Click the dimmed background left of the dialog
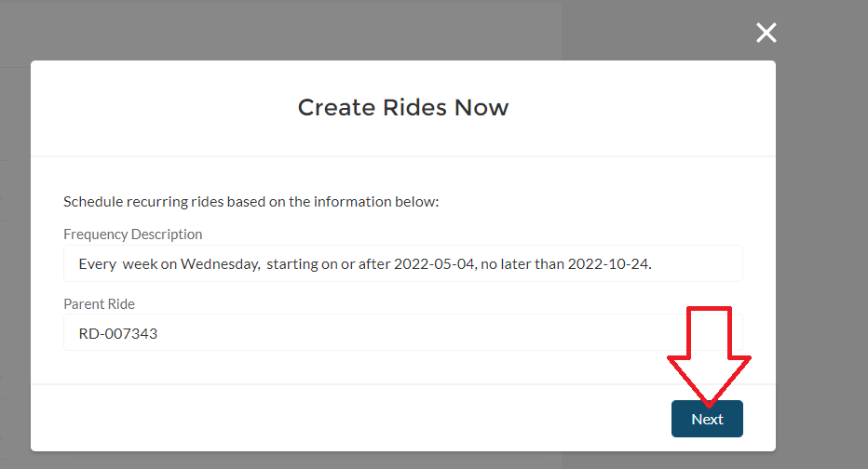The width and height of the screenshot is (868, 469). 15,279
